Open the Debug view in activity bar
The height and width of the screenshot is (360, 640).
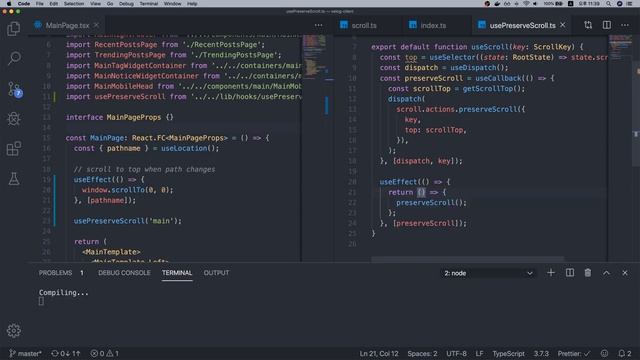pos(14,119)
